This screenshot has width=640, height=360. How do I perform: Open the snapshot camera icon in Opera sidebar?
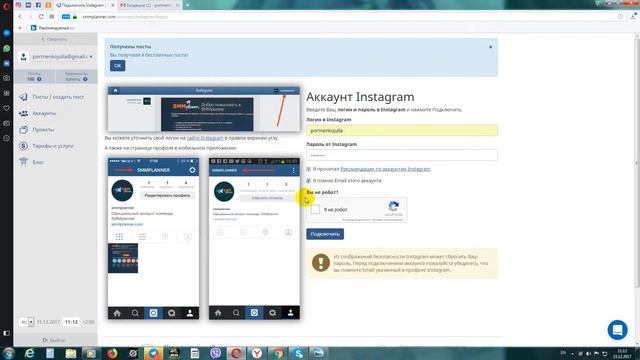click(7, 78)
